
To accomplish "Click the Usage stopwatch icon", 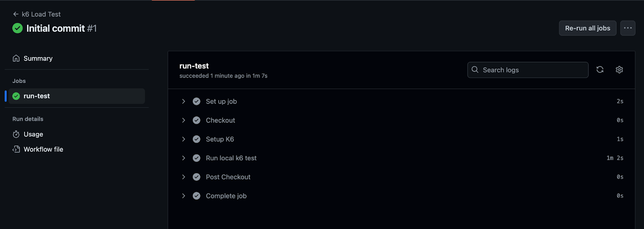I will point(16,134).
